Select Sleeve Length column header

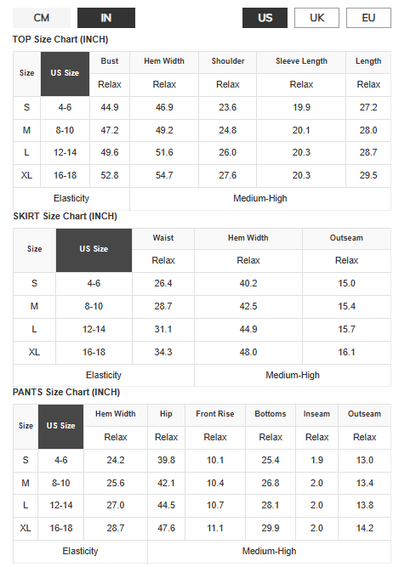(301, 62)
